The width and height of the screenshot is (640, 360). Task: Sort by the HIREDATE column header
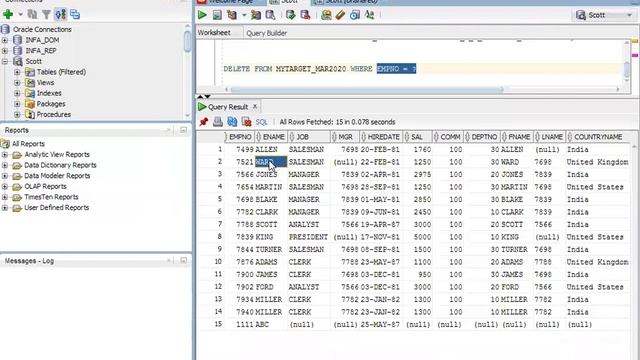[x=381, y=137]
